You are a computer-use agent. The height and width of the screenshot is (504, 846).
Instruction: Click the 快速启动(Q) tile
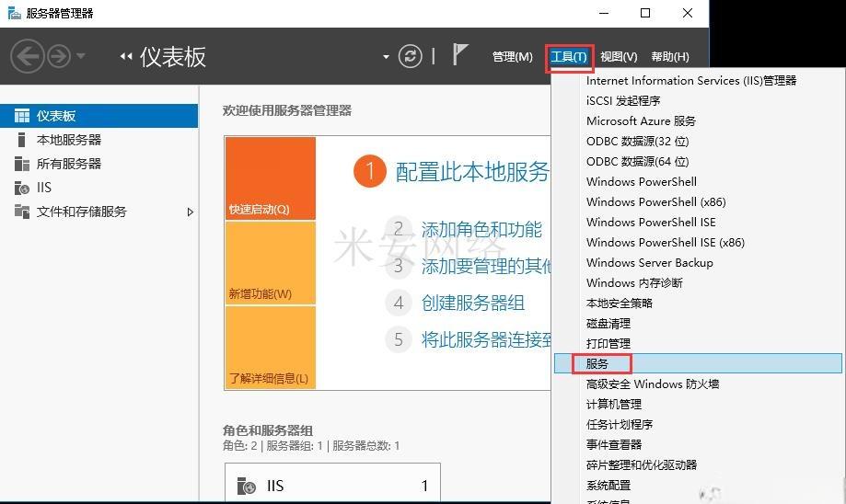[x=271, y=178]
